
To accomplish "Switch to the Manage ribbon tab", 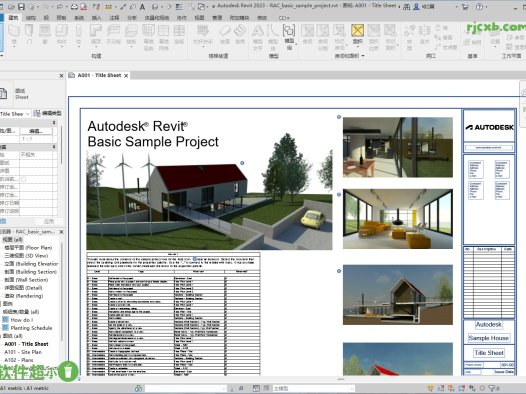I will 217,18.
